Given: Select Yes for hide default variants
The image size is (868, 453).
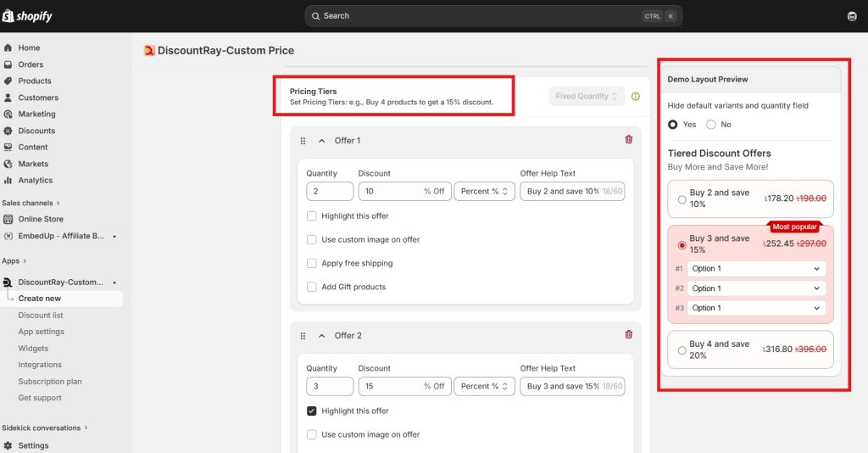Looking at the screenshot, I should click(x=672, y=125).
